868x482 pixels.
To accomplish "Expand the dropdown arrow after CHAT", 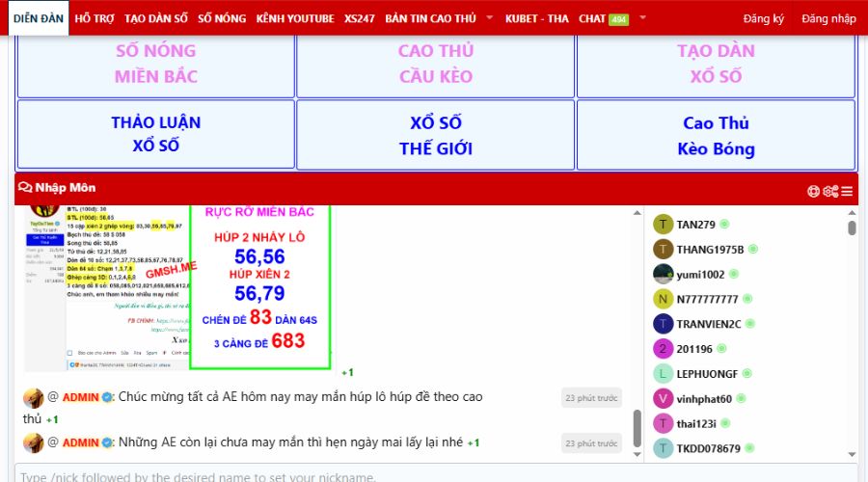I will click(x=643, y=18).
